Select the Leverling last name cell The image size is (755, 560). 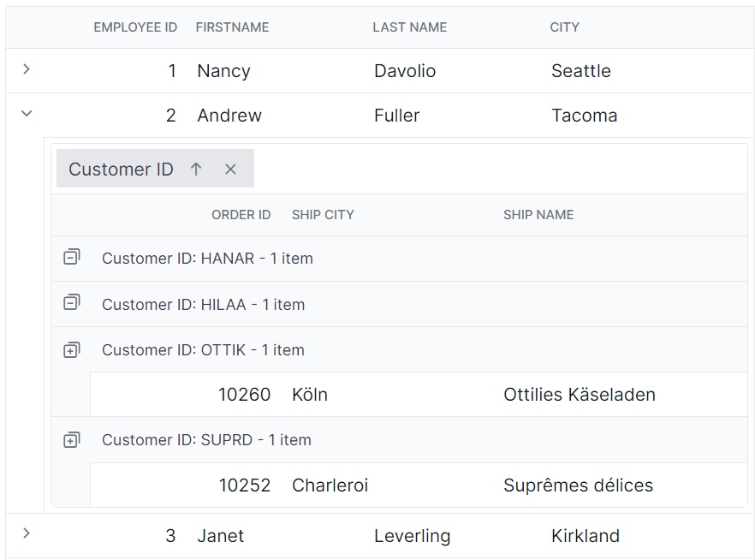413,536
